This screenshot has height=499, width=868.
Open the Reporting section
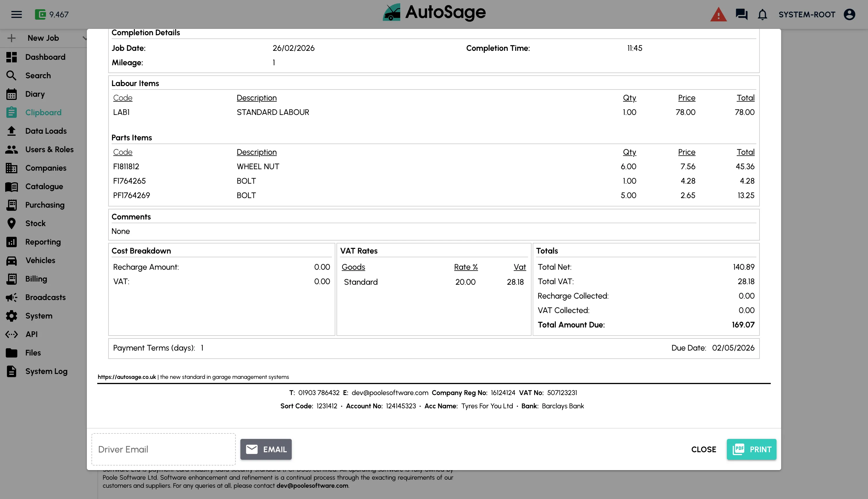pos(43,242)
